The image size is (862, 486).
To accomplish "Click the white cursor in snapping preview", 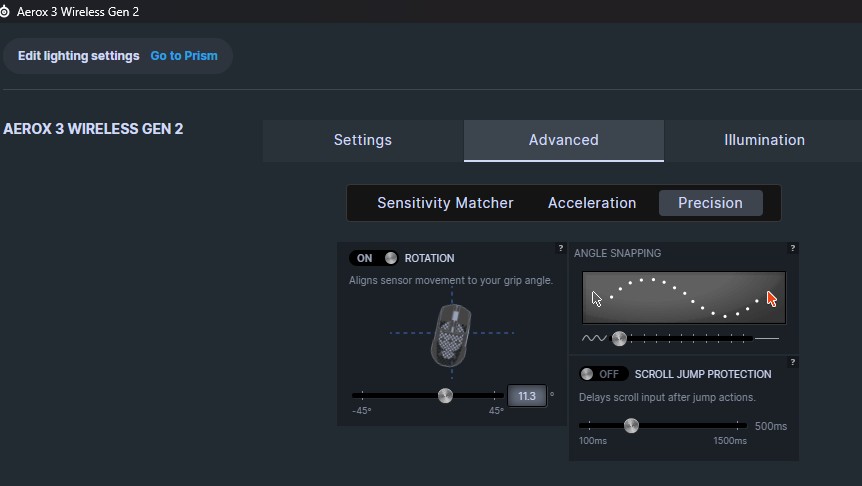I will coord(597,298).
